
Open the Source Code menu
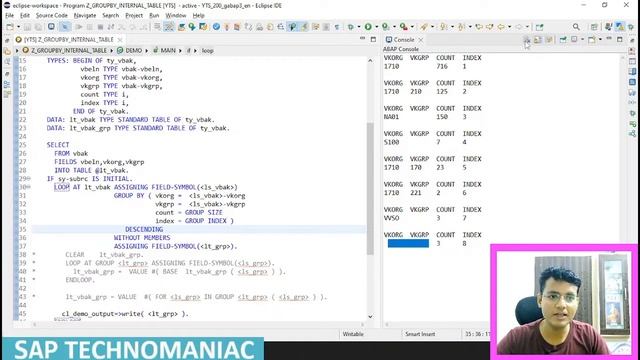(x=52, y=16)
